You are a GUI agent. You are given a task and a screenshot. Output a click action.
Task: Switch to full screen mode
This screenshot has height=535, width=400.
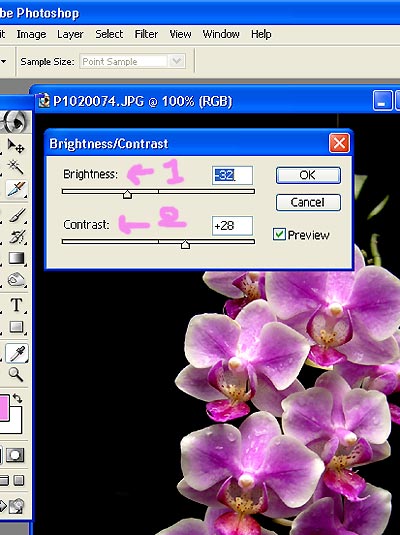point(19,480)
